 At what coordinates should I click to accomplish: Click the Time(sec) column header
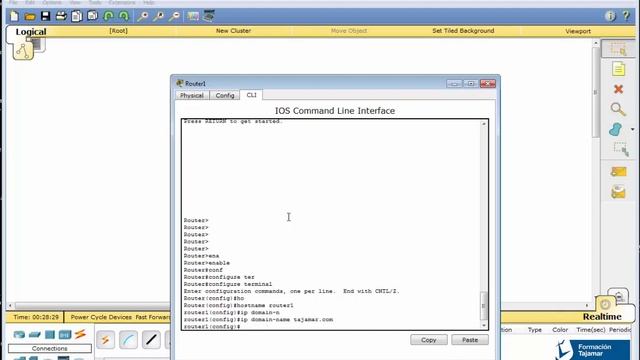coord(591,330)
